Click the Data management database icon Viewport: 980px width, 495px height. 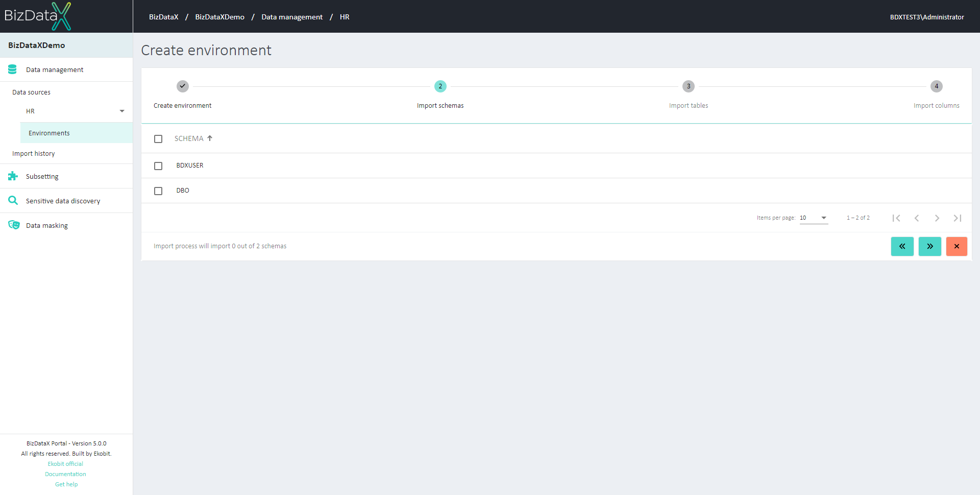[x=13, y=69]
